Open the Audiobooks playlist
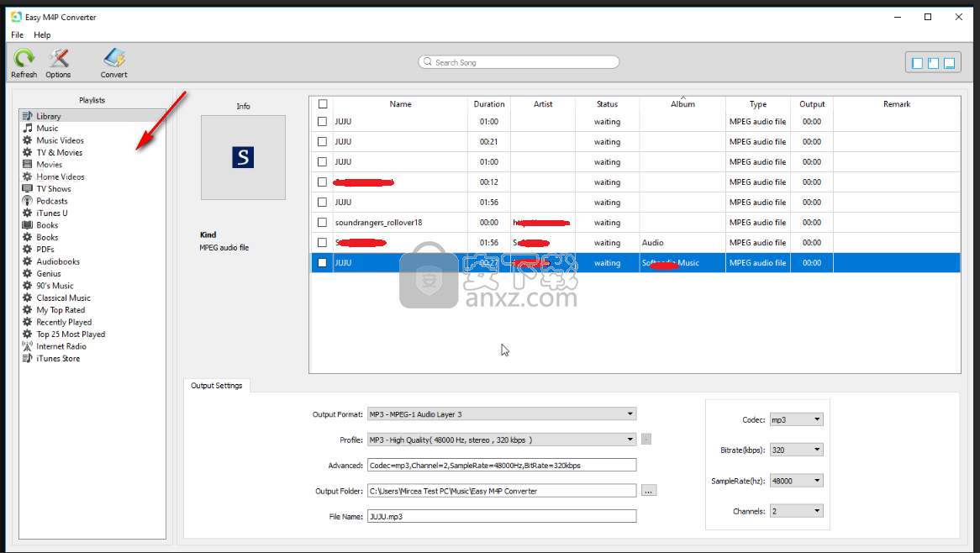Image resolution: width=980 pixels, height=553 pixels. (58, 262)
